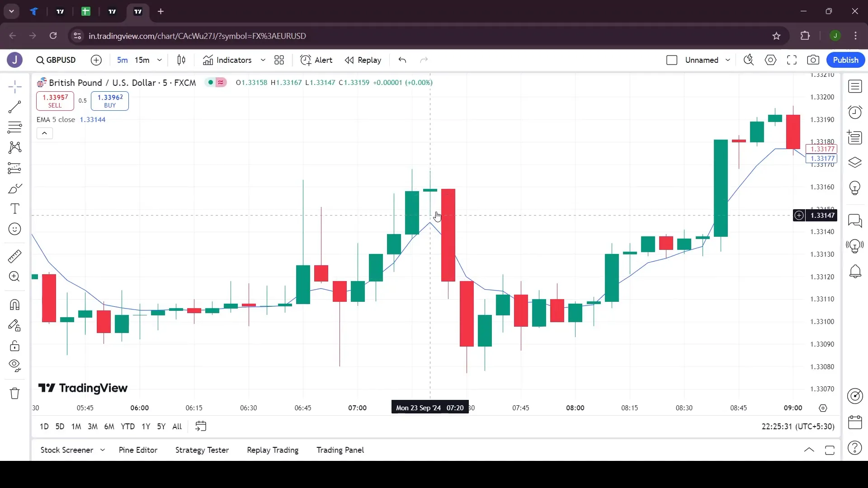Maximize the bottom panel

pyautogui.click(x=830, y=450)
